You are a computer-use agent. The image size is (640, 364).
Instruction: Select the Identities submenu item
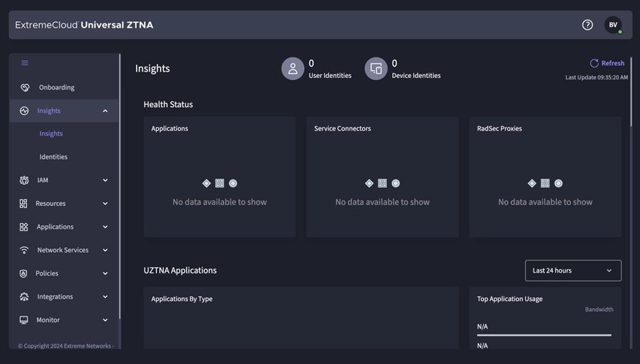click(x=53, y=157)
